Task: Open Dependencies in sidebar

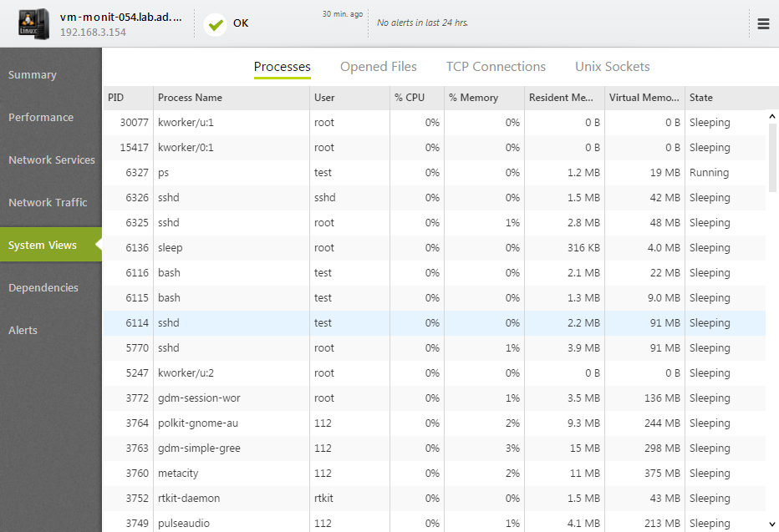Action: pos(51,287)
